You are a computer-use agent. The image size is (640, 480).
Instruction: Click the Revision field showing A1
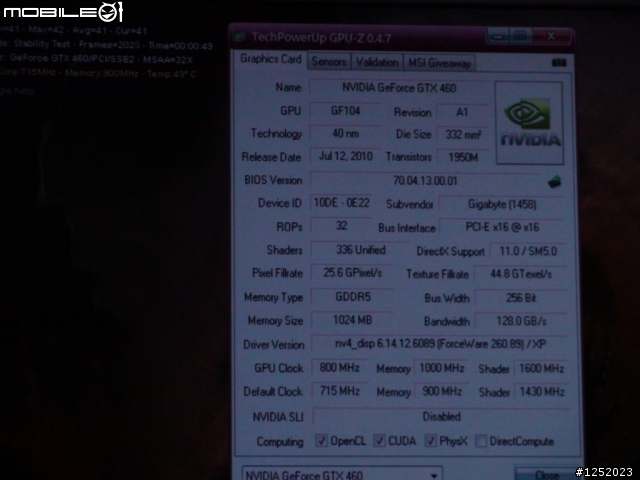[462, 112]
